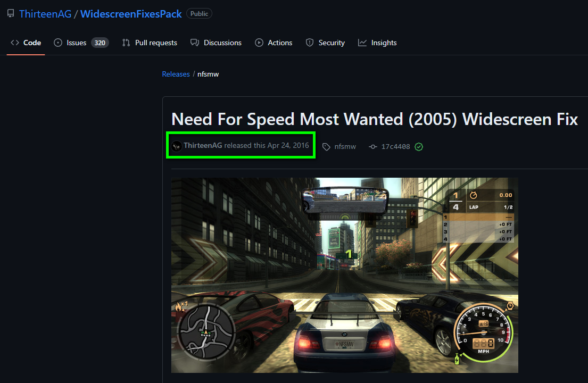This screenshot has width=588, height=383.
Task: Click the Issues circle-dot icon
Action: pyautogui.click(x=58, y=43)
